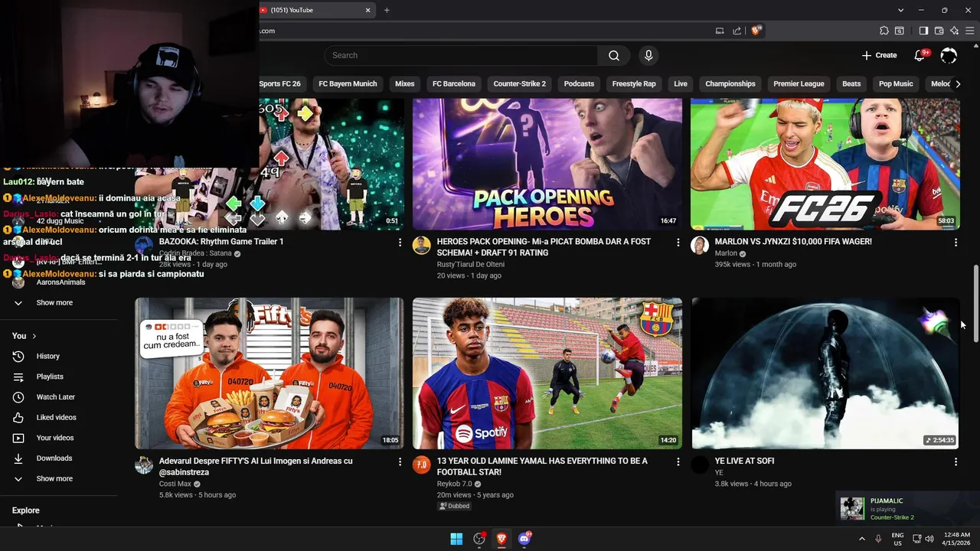Open the taskbar volume speaker icon
The width and height of the screenshot is (980, 551).
coord(929,539)
